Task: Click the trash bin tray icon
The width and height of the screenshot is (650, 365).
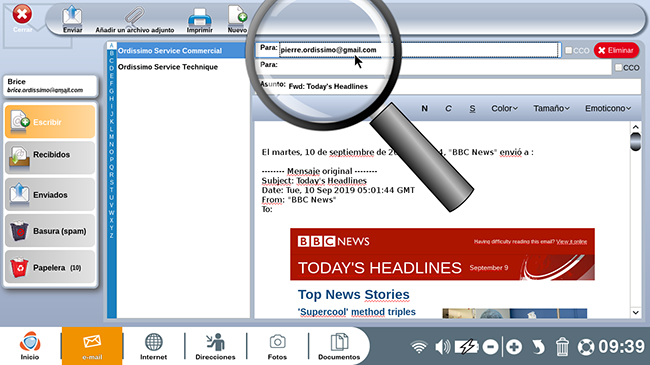Action: click(x=562, y=347)
